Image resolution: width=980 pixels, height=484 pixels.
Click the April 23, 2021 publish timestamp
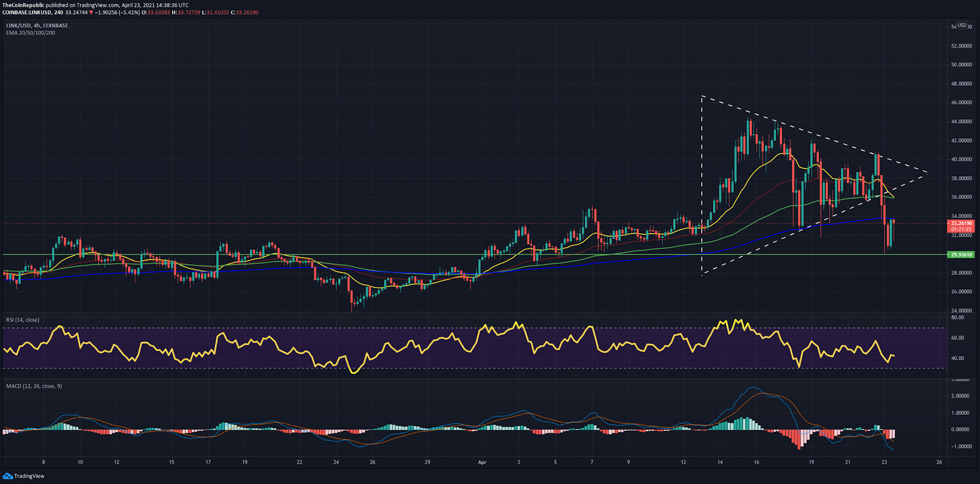156,5
